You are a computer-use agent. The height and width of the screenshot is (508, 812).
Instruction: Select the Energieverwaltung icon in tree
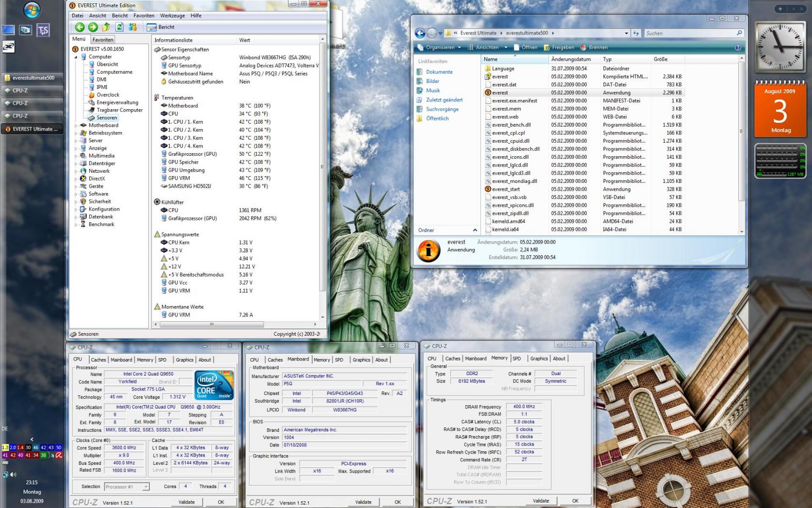(92, 102)
